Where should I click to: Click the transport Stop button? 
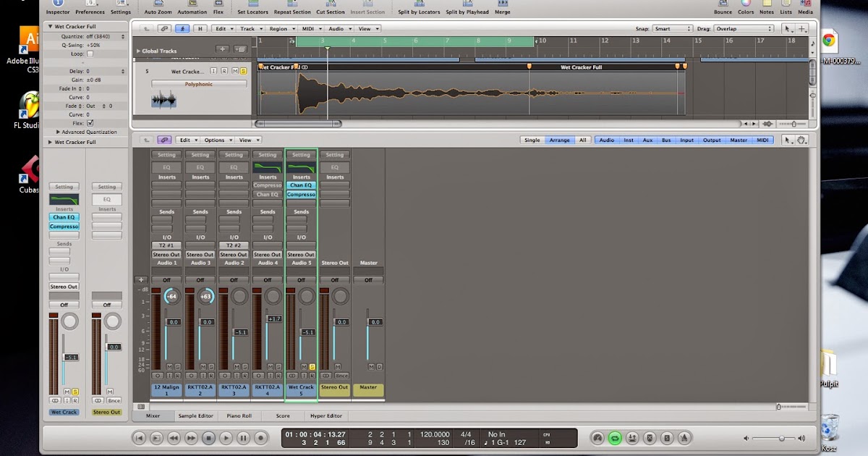(x=208, y=438)
